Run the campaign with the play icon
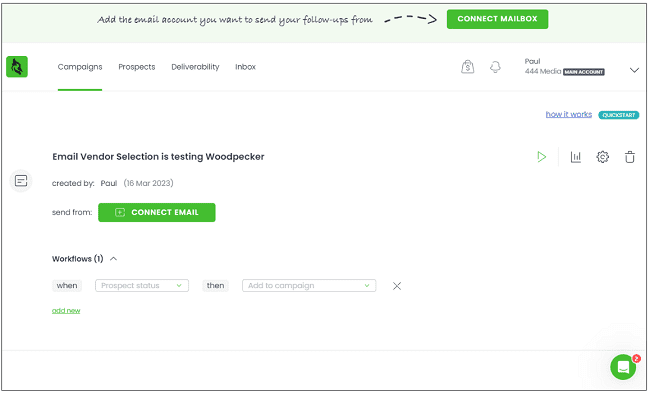The image size is (650, 395). click(541, 157)
